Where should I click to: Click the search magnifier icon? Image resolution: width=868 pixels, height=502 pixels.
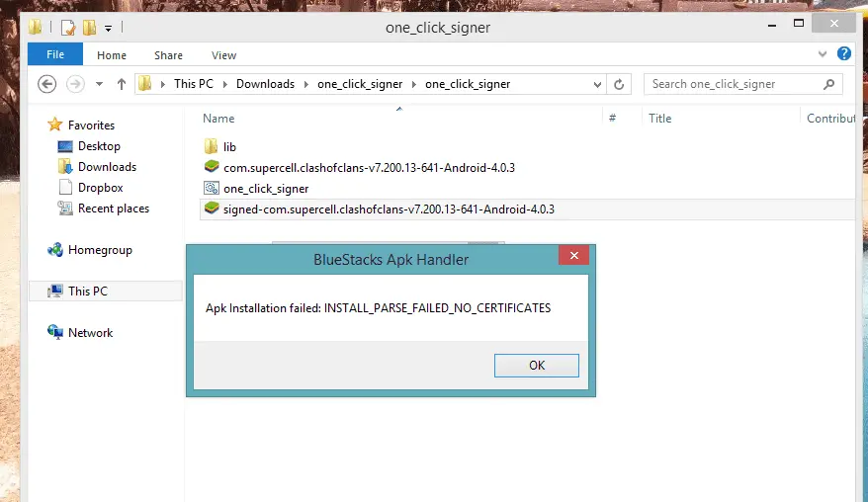[828, 84]
